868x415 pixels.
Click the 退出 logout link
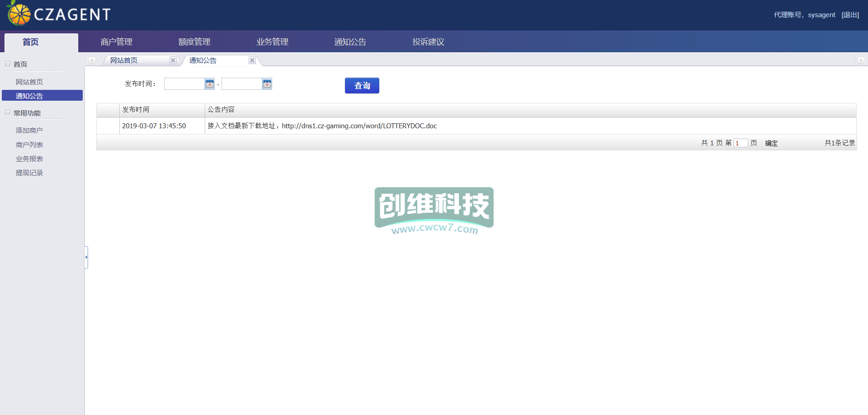[x=850, y=15]
